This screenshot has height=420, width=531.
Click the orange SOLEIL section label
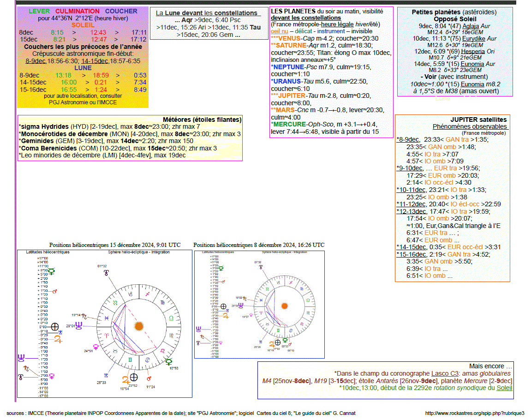[x=83, y=25]
